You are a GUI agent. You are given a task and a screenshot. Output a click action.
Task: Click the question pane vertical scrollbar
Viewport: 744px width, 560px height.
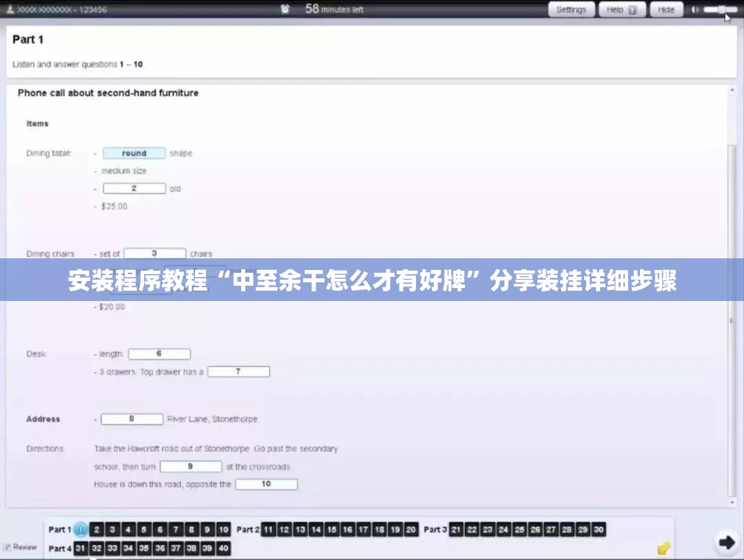(732, 321)
